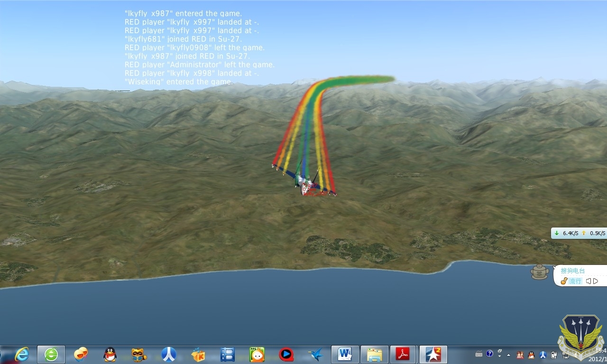Open the green 360 browser taskbar icon
The image size is (607, 364).
(x=51, y=354)
